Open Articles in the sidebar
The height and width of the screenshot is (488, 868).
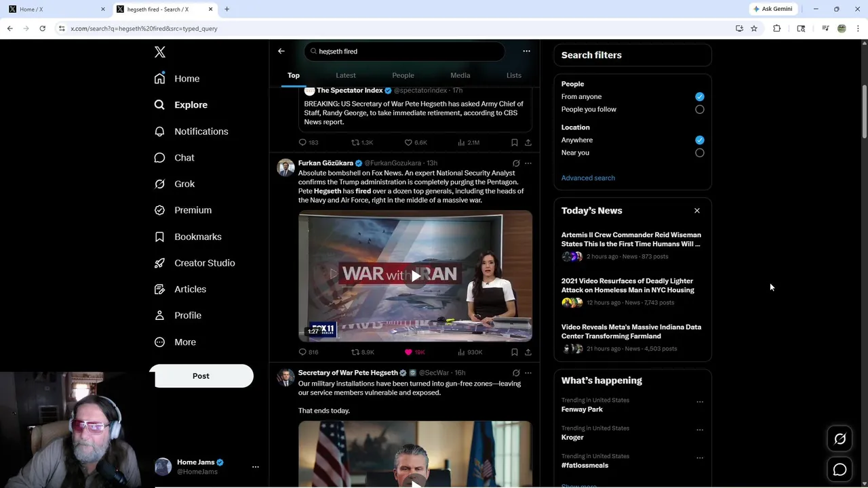pyautogui.click(x=180, y=289)
